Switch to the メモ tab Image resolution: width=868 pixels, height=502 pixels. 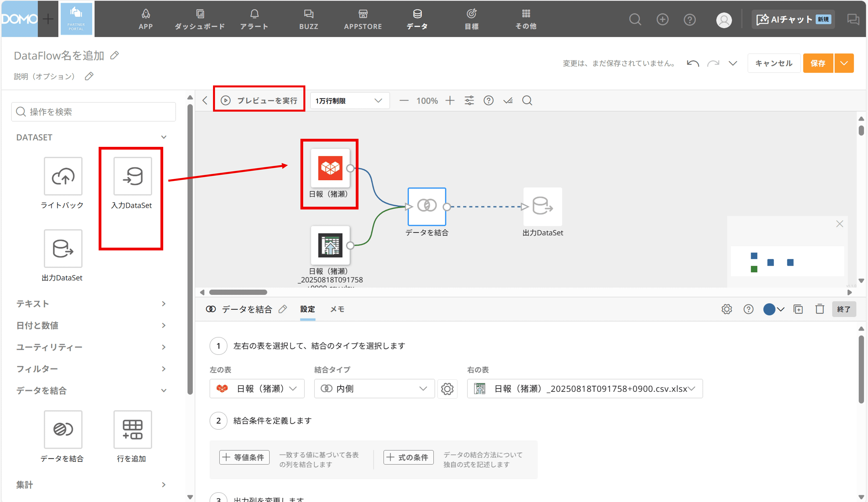337,309
